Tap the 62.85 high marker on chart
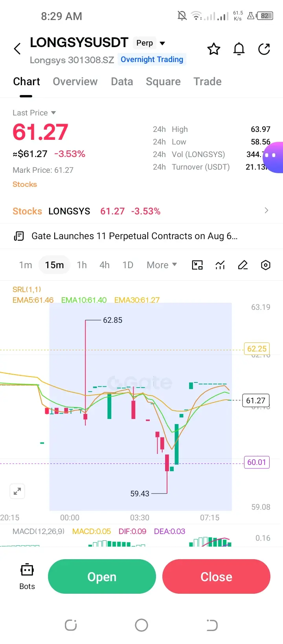This screenshot has height=644, width=283. tap(112, 320)
